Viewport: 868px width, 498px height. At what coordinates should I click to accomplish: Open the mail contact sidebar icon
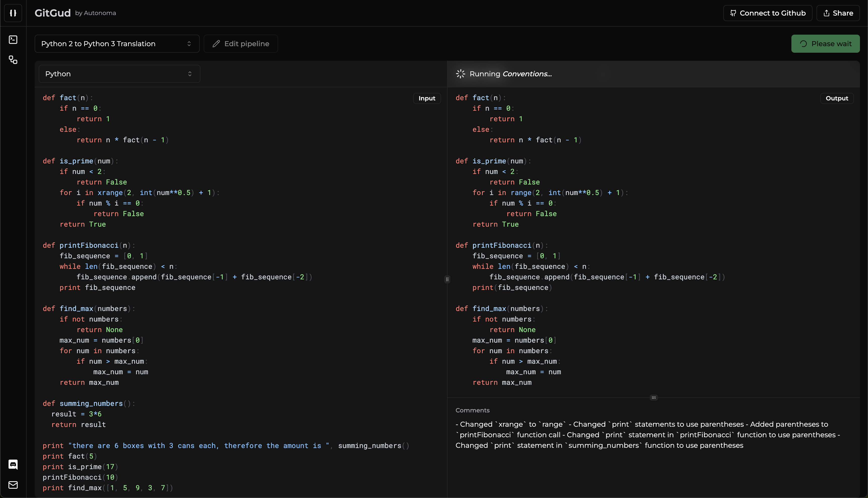(x=13, y=485)
